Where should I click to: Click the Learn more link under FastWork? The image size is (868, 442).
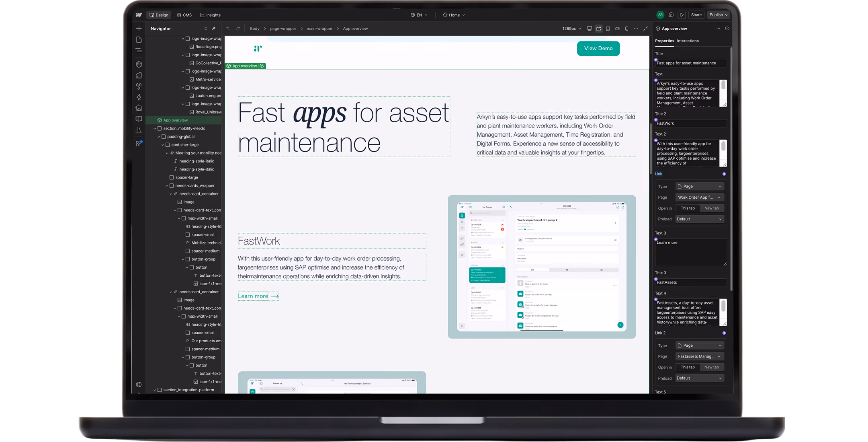click(x=258, y=296)
